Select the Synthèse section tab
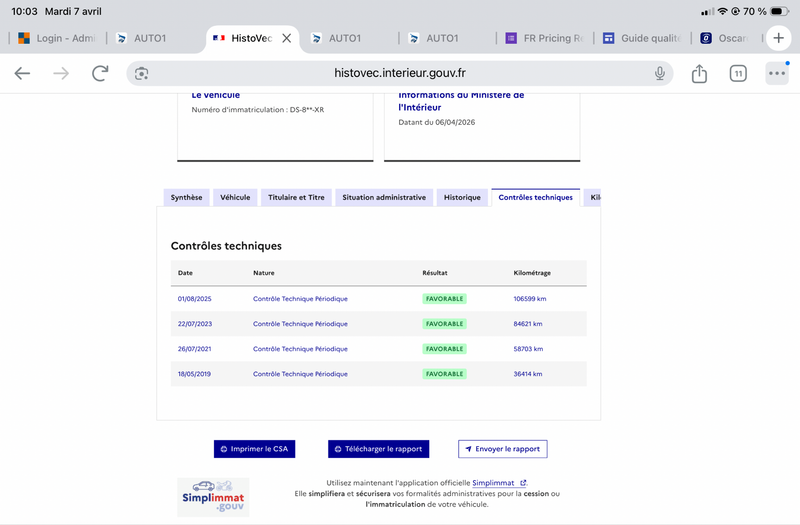The width and height of the screenshot is (800, 525). (x=186, y=197)
